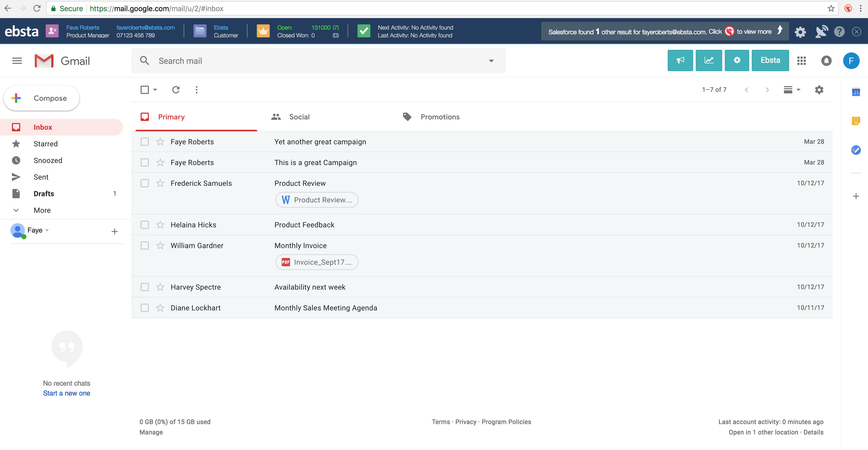Click the Ebsta help question mark icon
Image resolution: width=868 pixels, height=450 pixels.
tap(839, 32)
